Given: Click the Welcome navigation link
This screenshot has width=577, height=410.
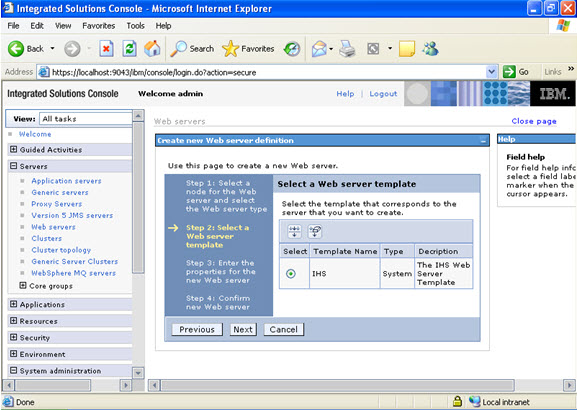Looking at the screenshot, I should (x=35, y=134).
